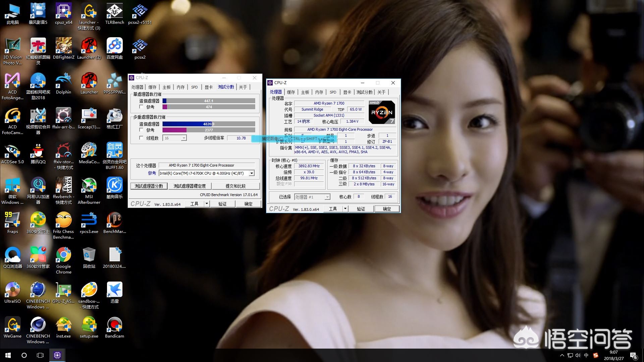Open Windows Start menu
This screenshot has height=362, width=644.
[8, 355]
